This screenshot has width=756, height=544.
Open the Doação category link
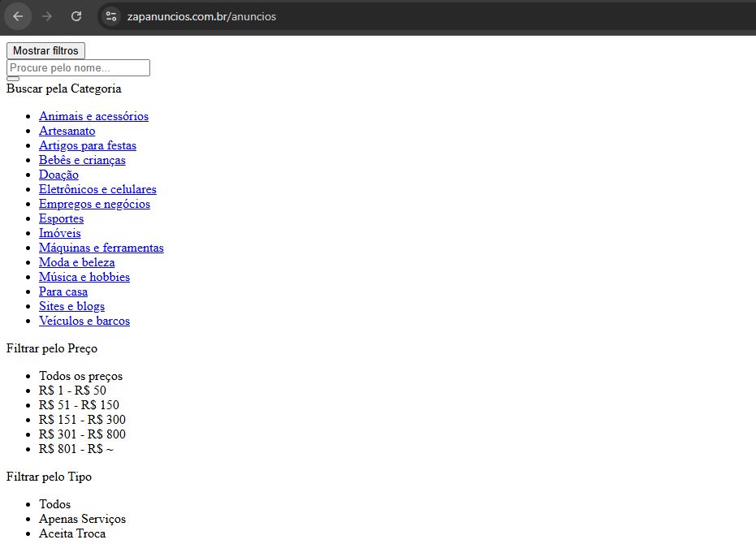click(x=58, y=175)
